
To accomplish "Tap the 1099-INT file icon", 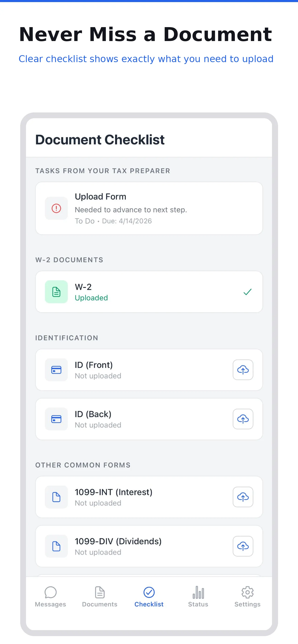I will tap(56, 497).
